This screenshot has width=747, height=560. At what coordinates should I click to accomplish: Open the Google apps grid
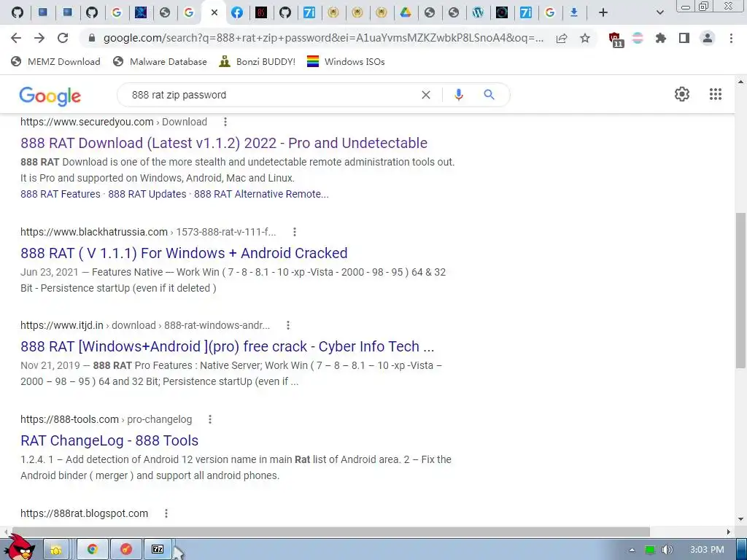click(x=716, y=94)
